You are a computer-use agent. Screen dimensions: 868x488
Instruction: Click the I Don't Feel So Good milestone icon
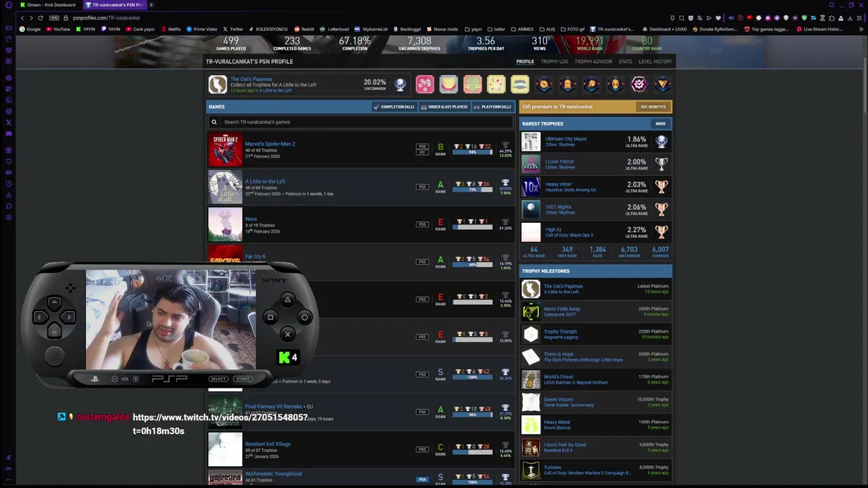click(531, 447)
